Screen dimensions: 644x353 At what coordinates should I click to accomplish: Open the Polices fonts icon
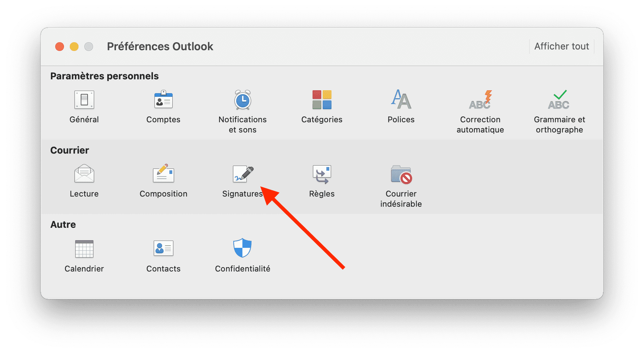[x=401, y=99]
